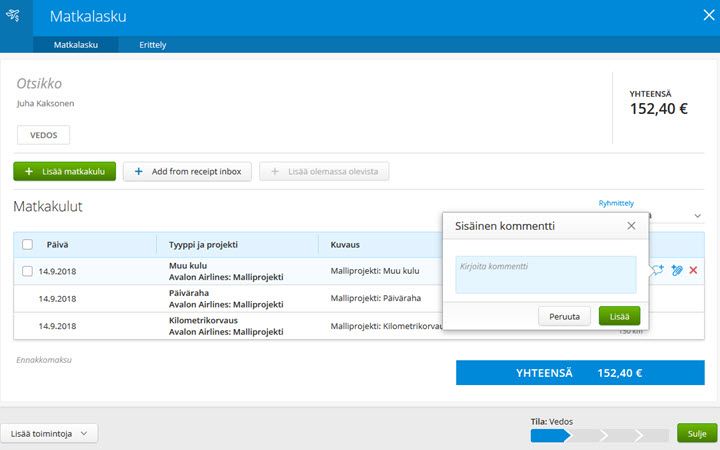Switch to the Matkalasku tab
The image size is (720, 450).
click(76, 45)
